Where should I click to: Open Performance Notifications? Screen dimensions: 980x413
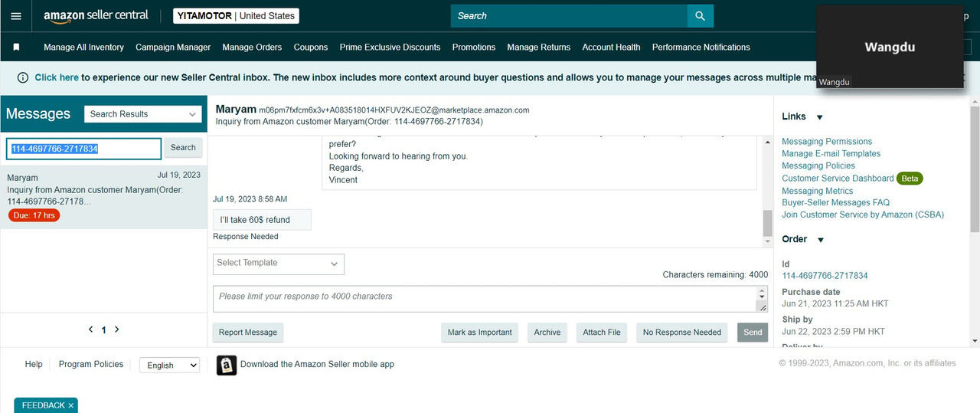tap(701, 47)
